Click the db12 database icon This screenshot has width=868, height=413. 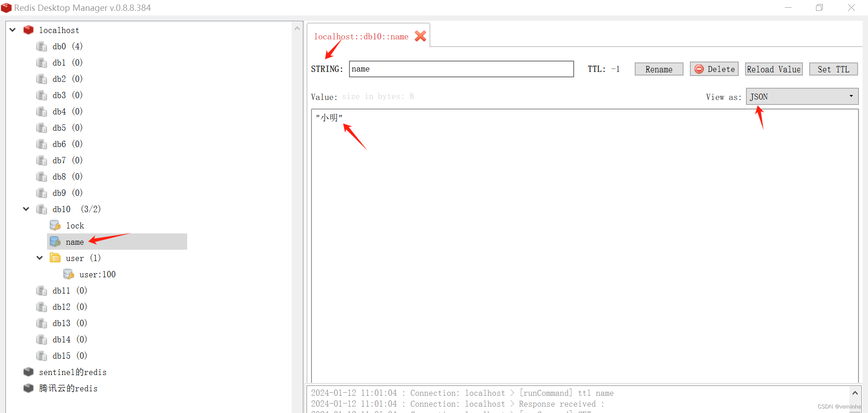click(x=42, y=307)
